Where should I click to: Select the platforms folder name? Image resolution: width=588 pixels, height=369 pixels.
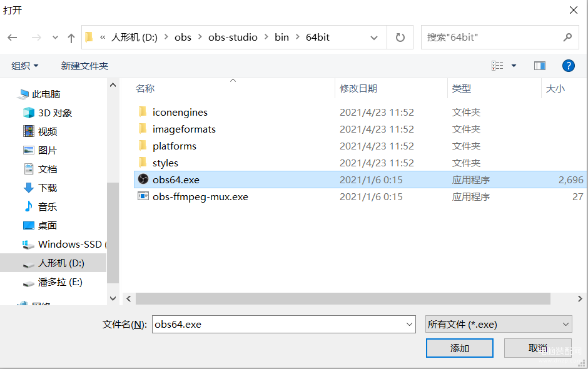[x=175, y=146]
